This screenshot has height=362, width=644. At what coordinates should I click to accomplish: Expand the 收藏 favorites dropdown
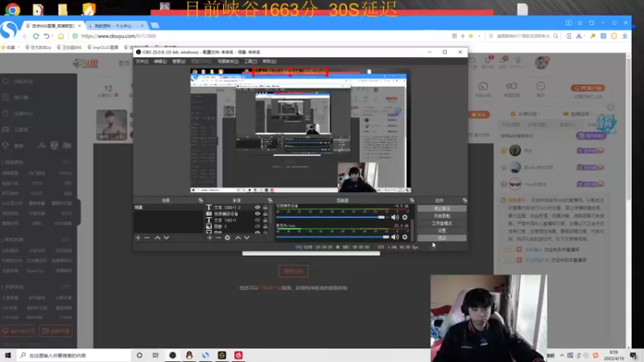tap(19, 47)
